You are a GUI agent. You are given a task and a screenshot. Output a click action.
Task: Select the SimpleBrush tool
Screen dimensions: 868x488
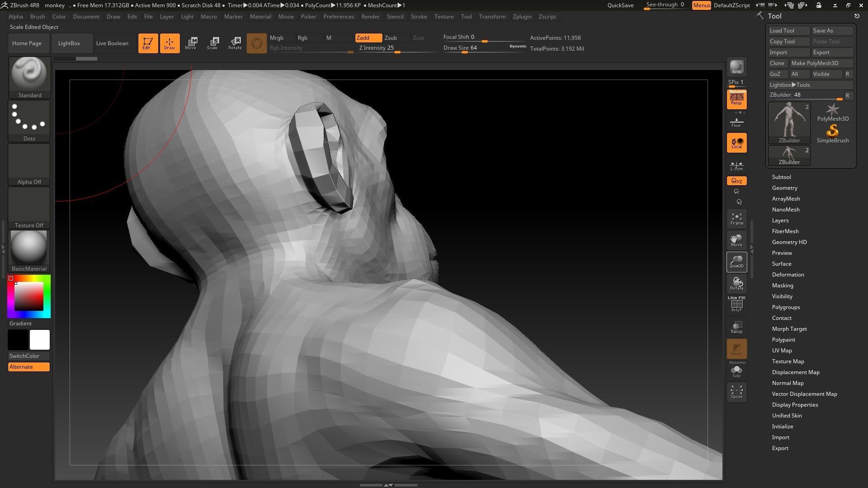(832, 134)
